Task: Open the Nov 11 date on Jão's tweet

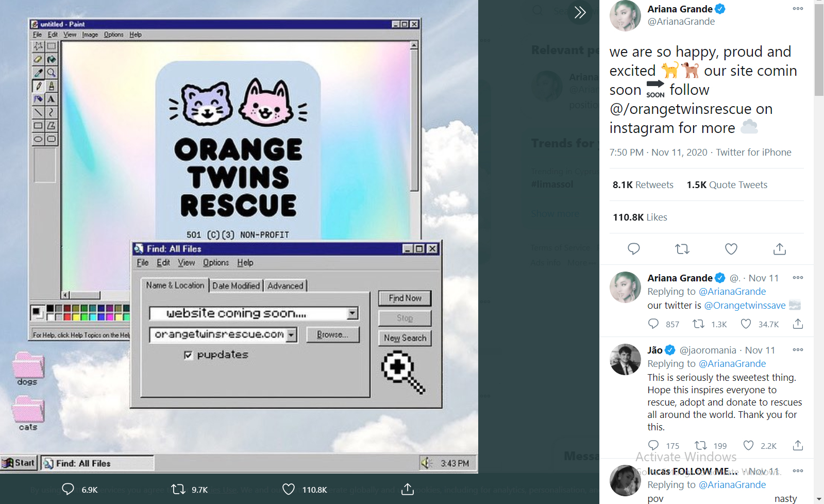Action: click(760, 350)
